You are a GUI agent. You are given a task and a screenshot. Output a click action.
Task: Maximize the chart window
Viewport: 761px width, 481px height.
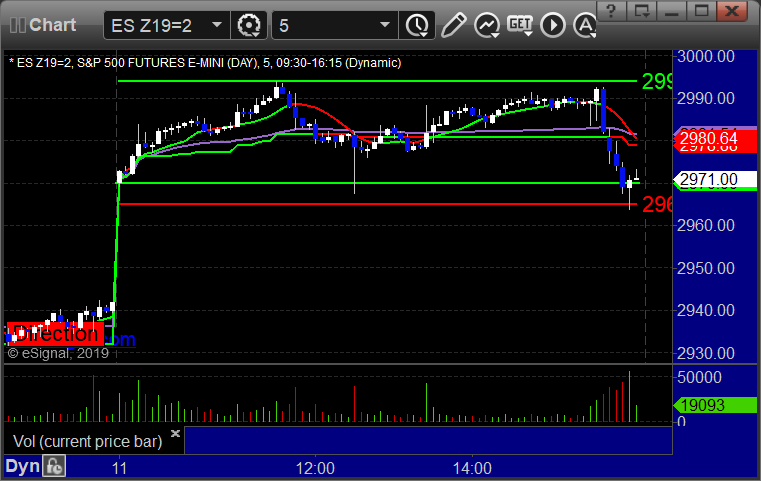pyautogui.click(x=701, y=11)
